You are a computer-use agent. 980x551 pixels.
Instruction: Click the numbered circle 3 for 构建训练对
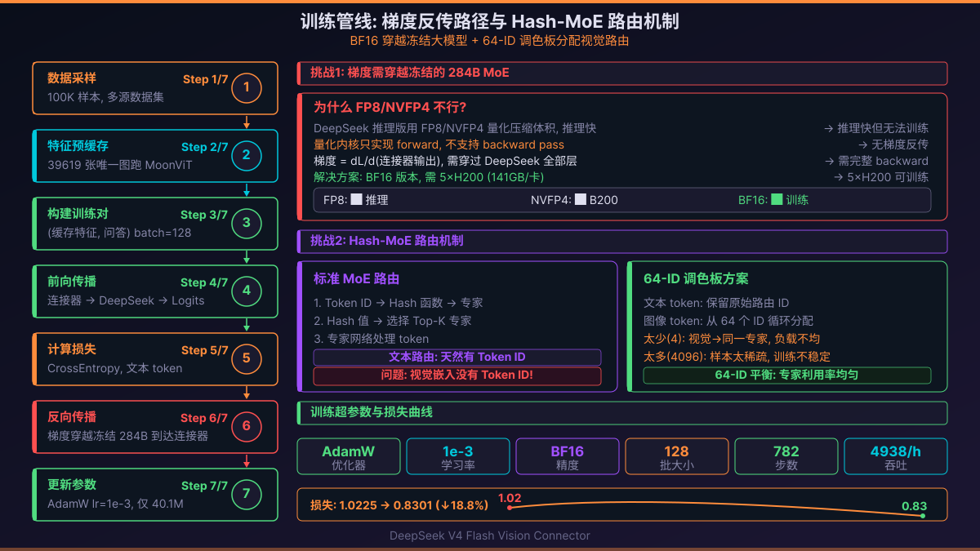click(247, 223)
